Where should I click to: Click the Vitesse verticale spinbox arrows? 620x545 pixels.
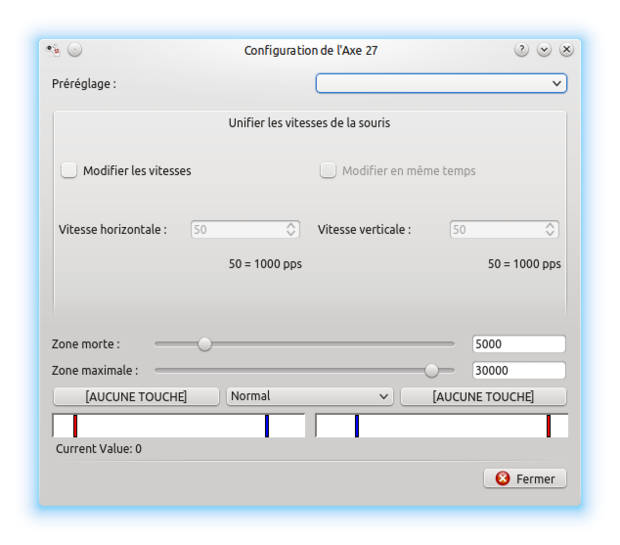tap(550, 230)
